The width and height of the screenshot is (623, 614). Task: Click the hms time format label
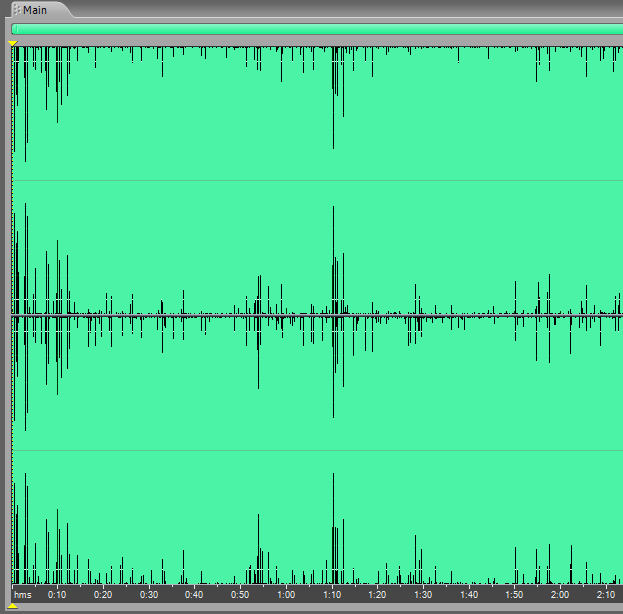click(x=23, y=595)
